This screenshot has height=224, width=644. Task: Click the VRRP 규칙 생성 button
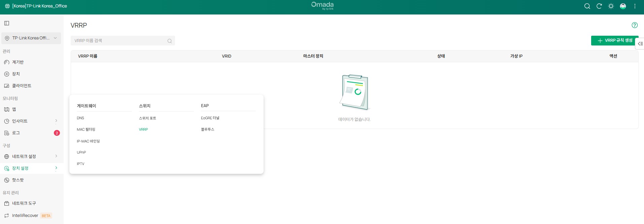614,40
